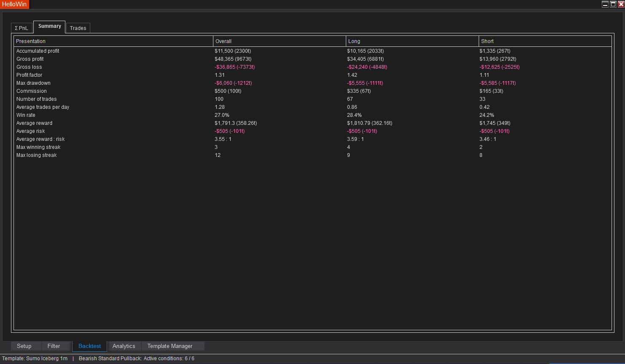Maximize the HelloWin window

point(613,4)
